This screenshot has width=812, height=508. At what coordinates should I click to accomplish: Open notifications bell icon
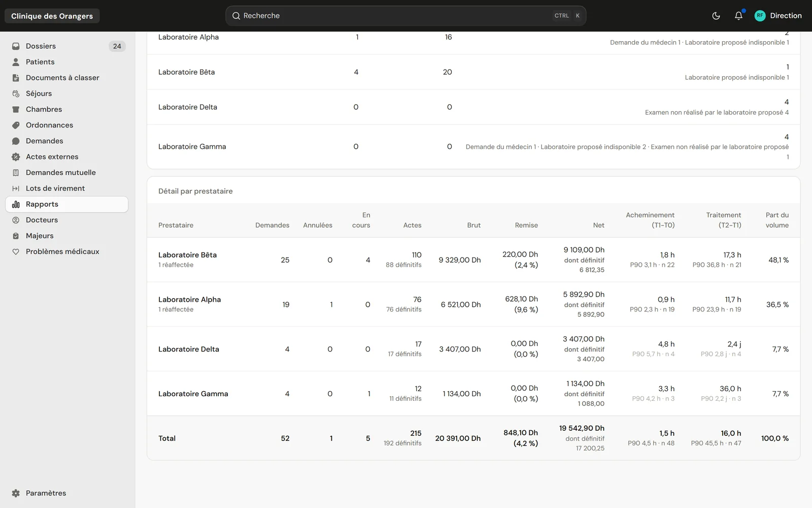coord(738,16)
